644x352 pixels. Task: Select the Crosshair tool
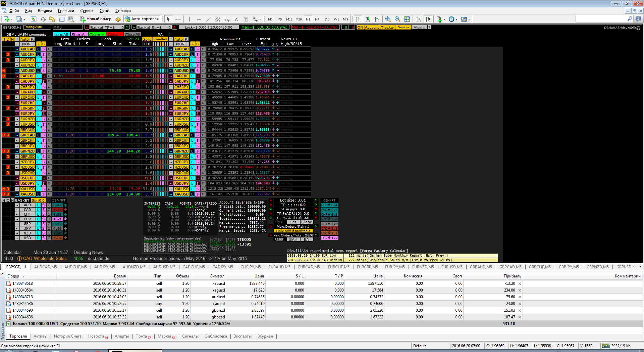click(178, 19)
